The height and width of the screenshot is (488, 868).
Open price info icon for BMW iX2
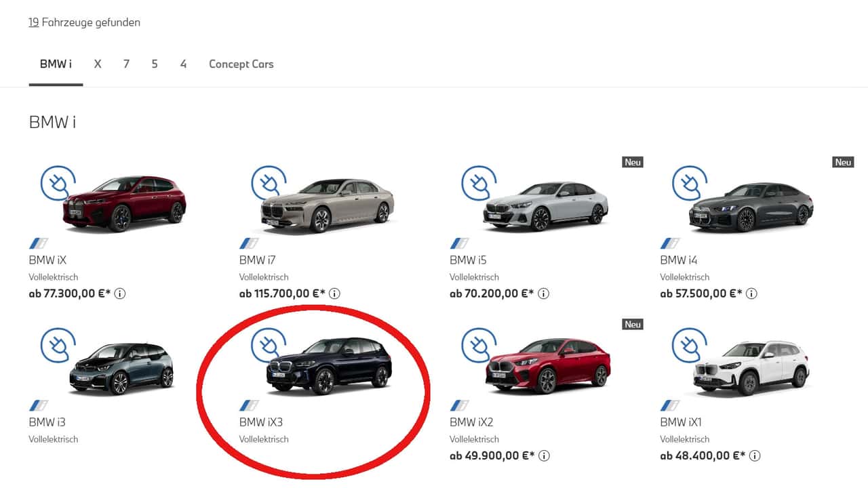click(544, 455)
